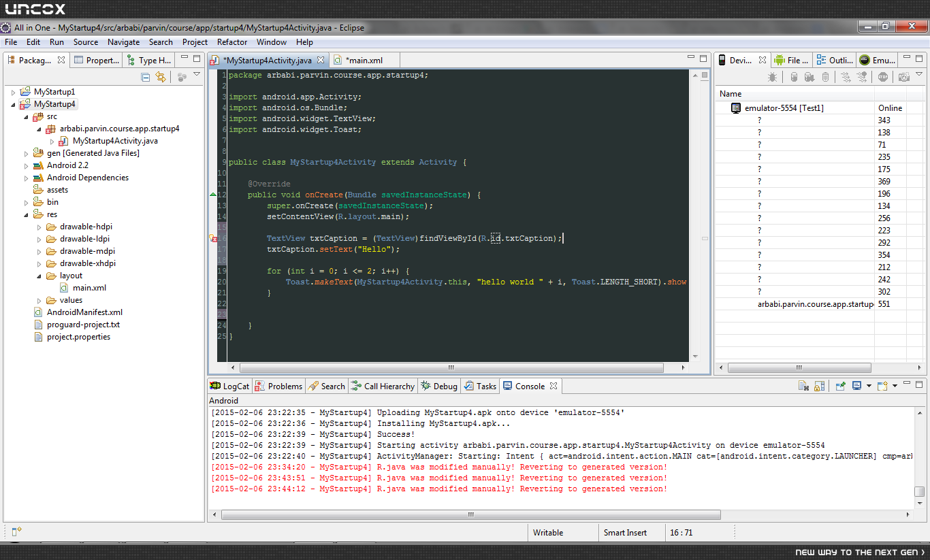The height and width of the screenshot is (560, 930).
Task: Collapse all in Package Explorer
Action: pyautogui.click(x=146, y=77)
